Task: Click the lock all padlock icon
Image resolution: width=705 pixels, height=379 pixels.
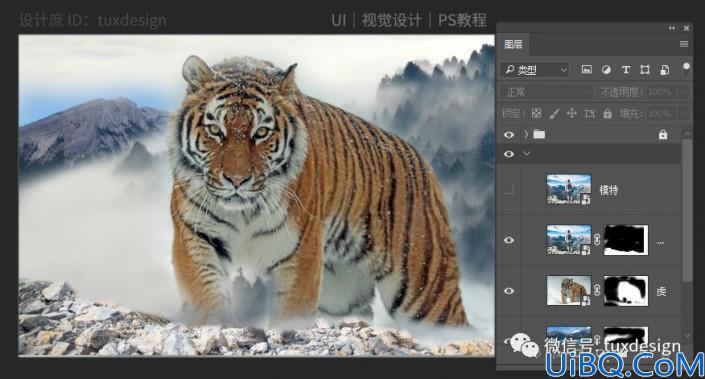Action: (x=607, y=114)
